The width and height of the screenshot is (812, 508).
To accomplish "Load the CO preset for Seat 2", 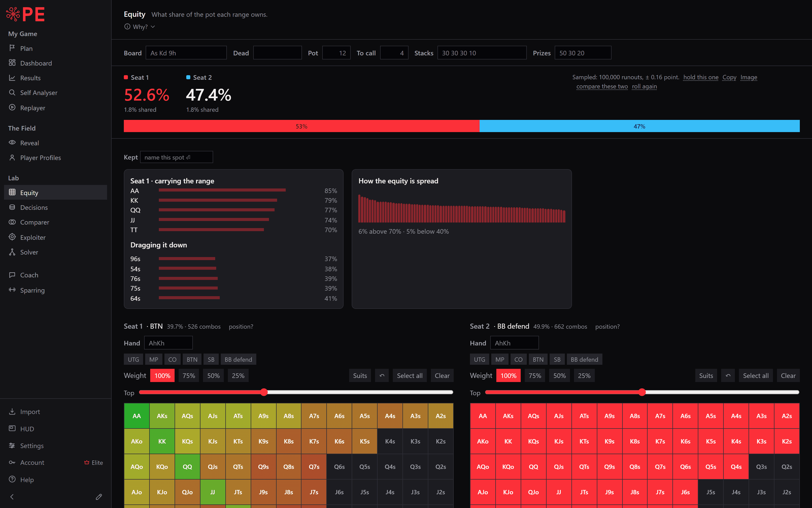I will (518, 359).
